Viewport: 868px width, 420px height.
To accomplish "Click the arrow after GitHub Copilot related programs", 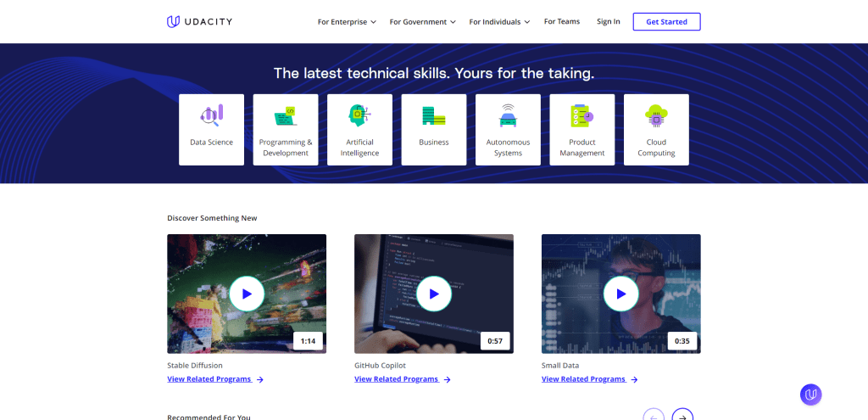I will point(448,379).
